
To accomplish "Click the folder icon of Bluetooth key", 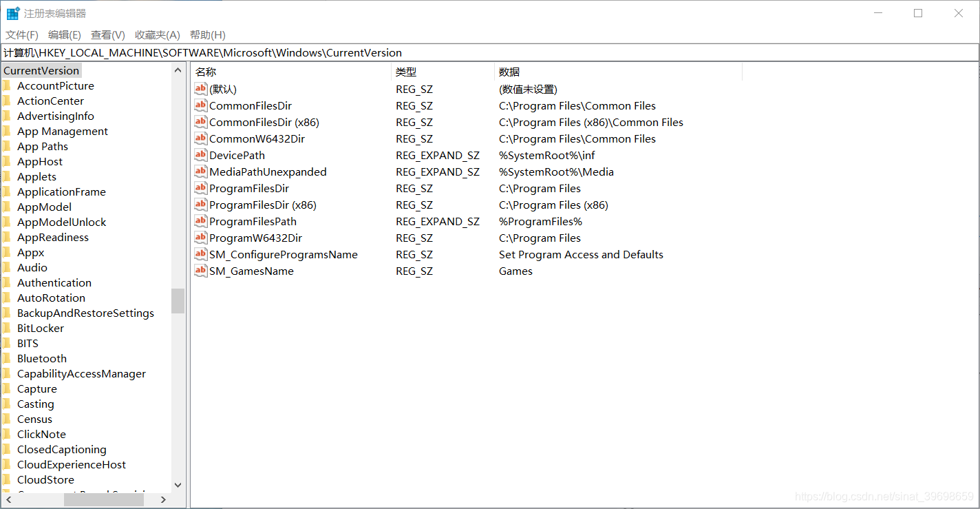I will pyautogui.click(x=7, y=358).
